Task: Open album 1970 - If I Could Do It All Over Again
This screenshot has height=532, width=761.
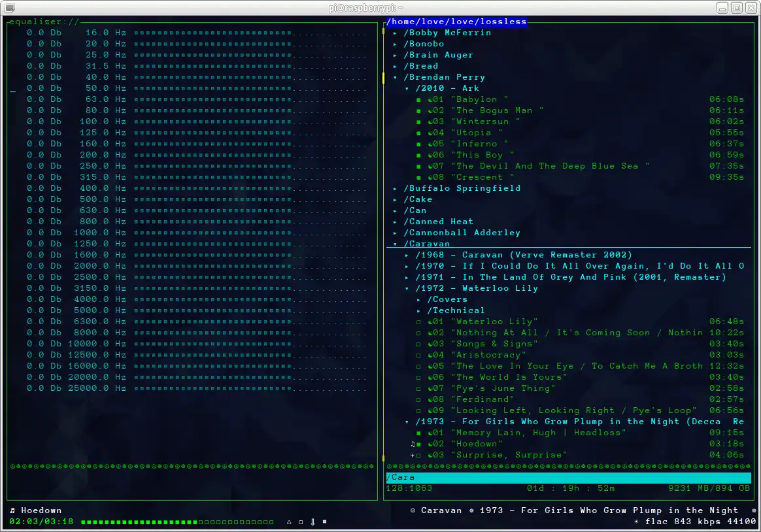Action: [x=580, y=266]
